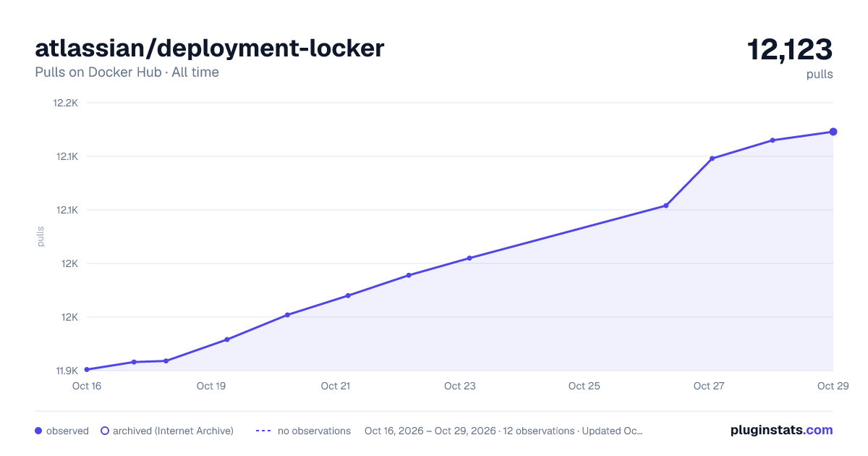Select the first data point at Oct 16
868x456 pixels.
click(87, 370)
